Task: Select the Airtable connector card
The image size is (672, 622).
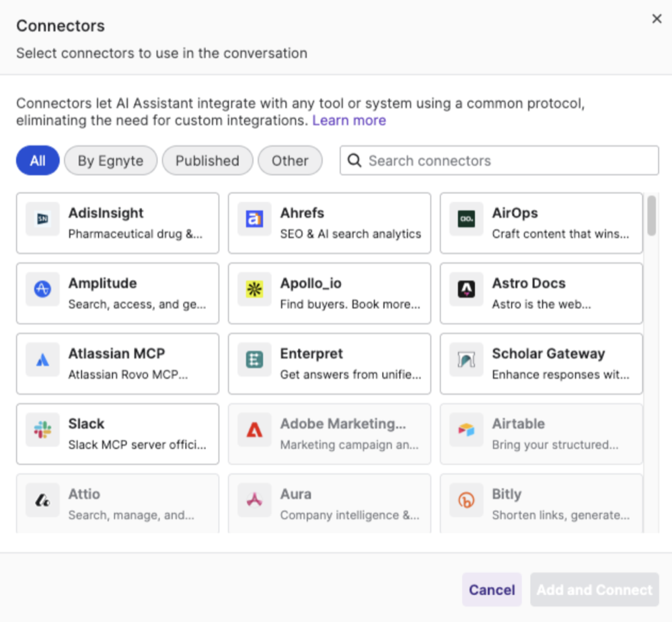Action: (542, 434)
